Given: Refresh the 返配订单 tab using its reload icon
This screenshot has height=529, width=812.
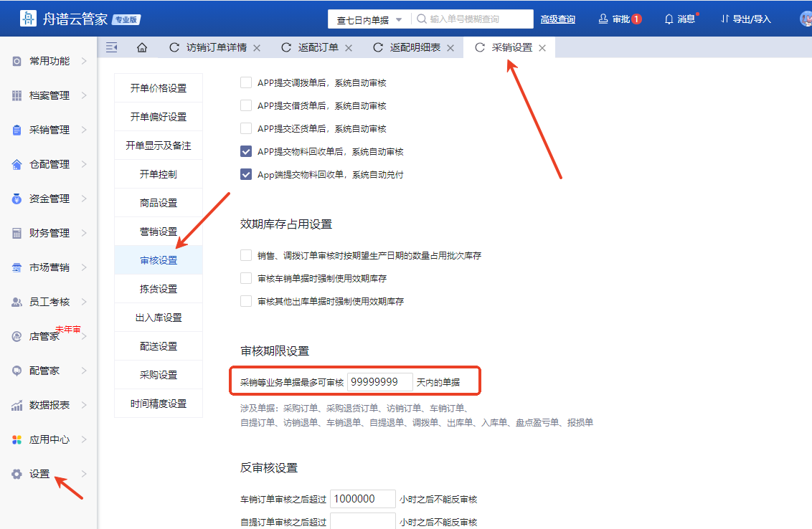Looking at the screenshot, I should click(x=286, y=48).
